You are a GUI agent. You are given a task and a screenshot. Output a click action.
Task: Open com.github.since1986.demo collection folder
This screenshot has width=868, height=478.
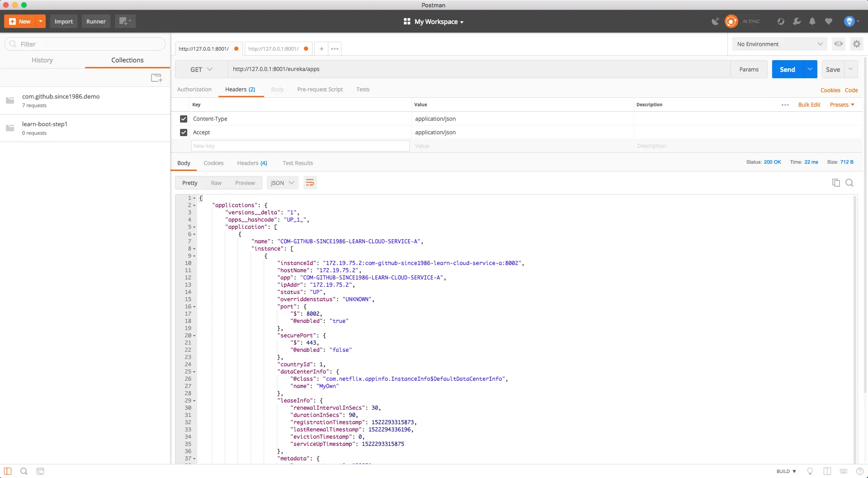pos(85,100)
